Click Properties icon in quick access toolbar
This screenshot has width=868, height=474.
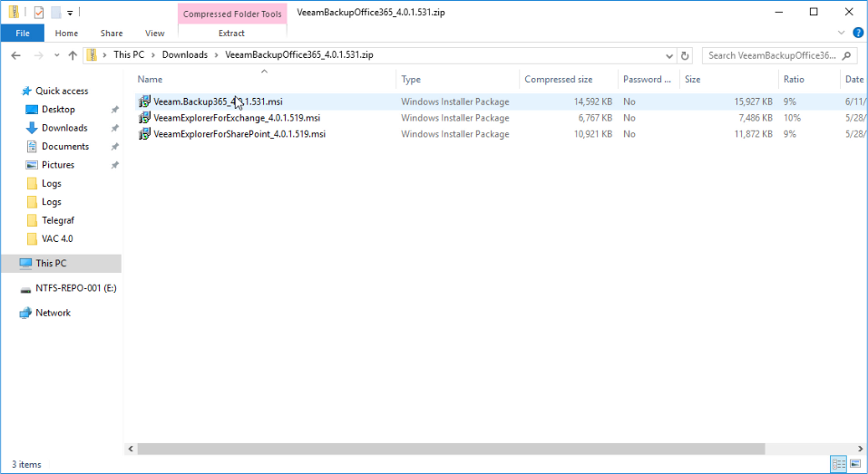(39, 12)
